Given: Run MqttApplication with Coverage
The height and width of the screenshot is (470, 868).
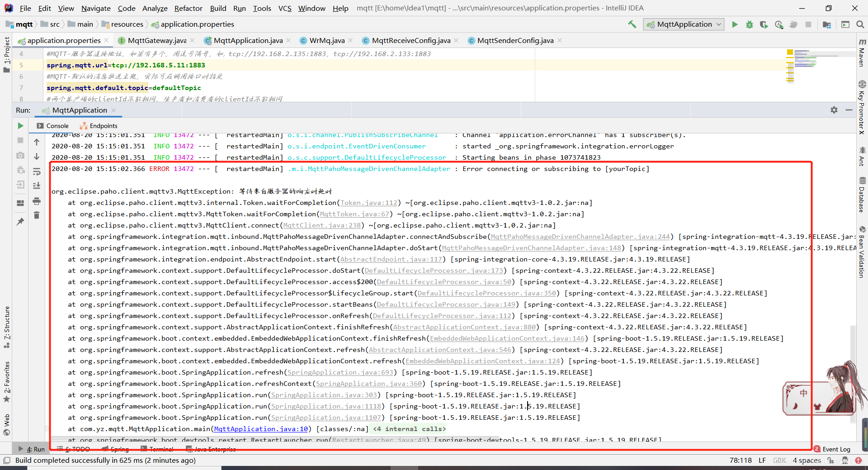Looking at the screenshot, I should 764,24.
